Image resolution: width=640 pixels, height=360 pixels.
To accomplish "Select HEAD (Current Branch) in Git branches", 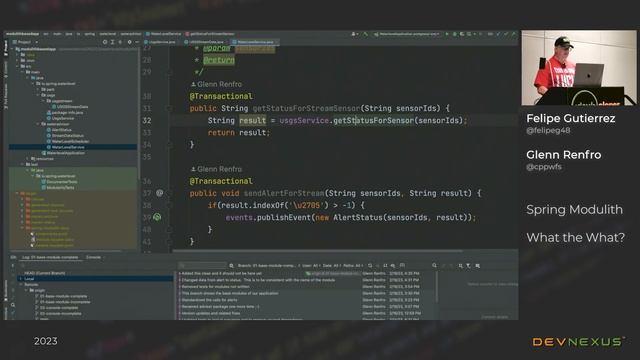I will (44, 273).
